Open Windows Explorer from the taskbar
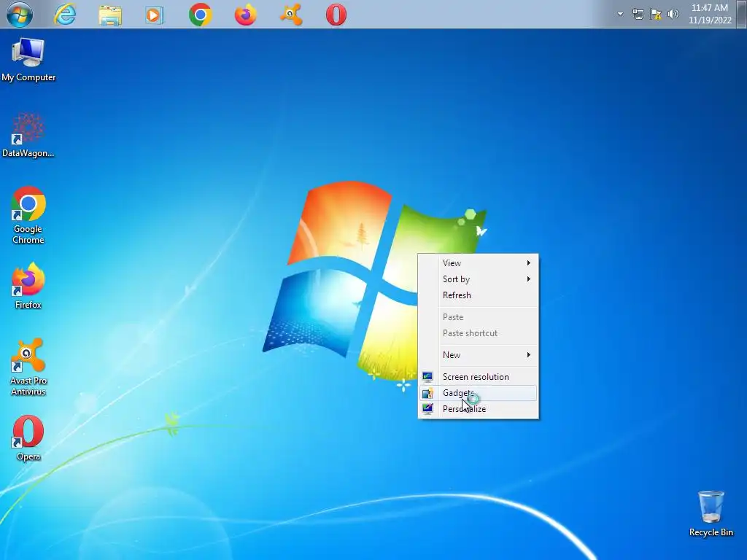The height and width of the screenshot is (560, 747). pyautogui.click(x=110, y=15)
